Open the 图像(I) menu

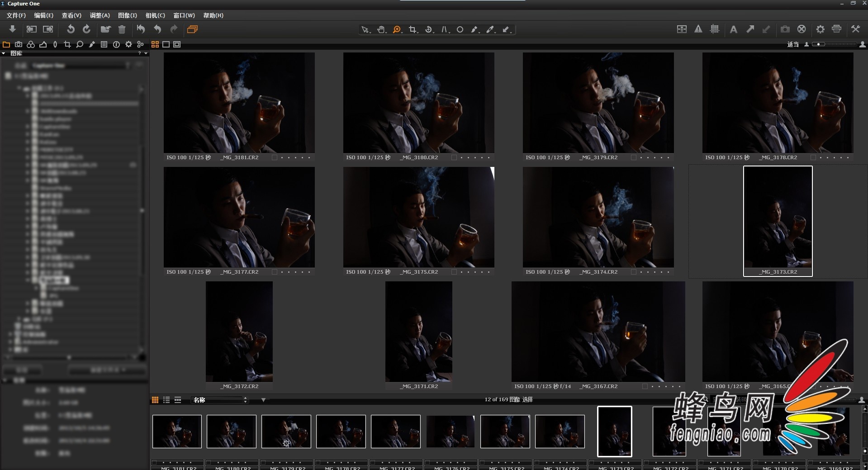pos(128,15)
